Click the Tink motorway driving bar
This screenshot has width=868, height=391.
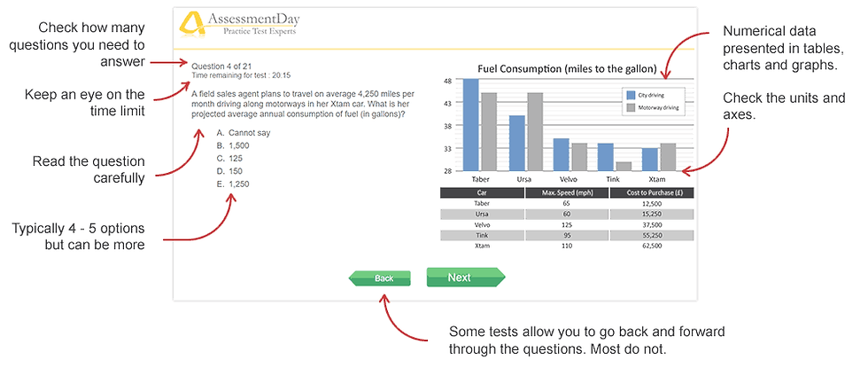point(624,166)
